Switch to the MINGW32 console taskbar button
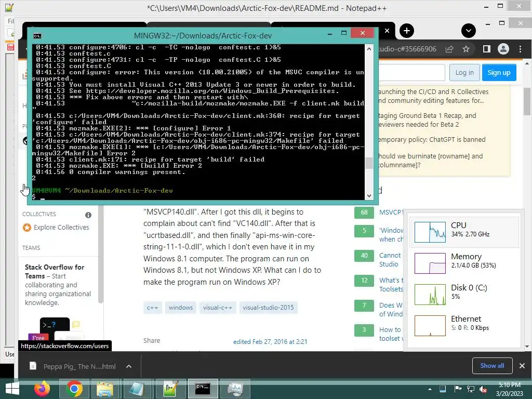This screenshot has width=532, height=399. pos(203,389)
